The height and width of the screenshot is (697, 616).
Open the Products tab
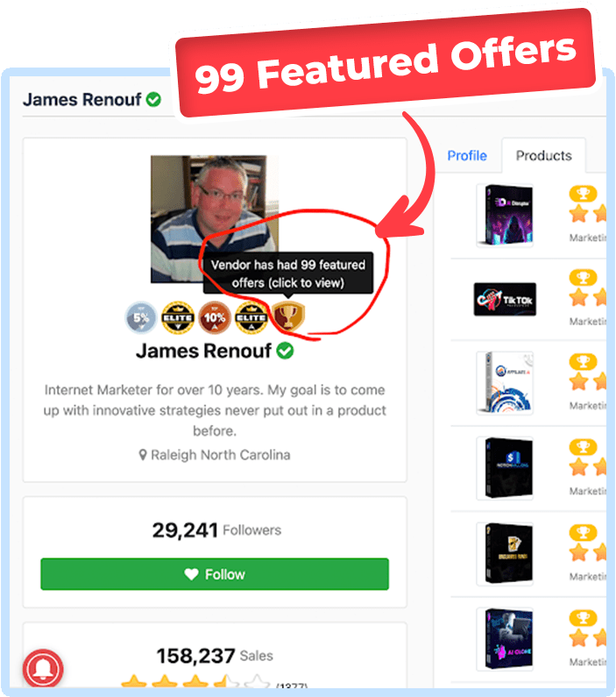tap(543, 155)
